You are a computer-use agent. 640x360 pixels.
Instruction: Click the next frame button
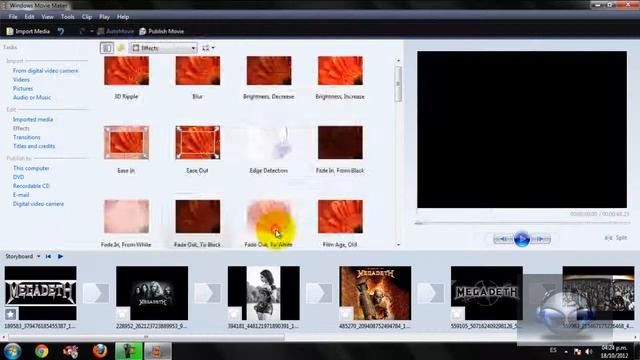pos(540,239)
